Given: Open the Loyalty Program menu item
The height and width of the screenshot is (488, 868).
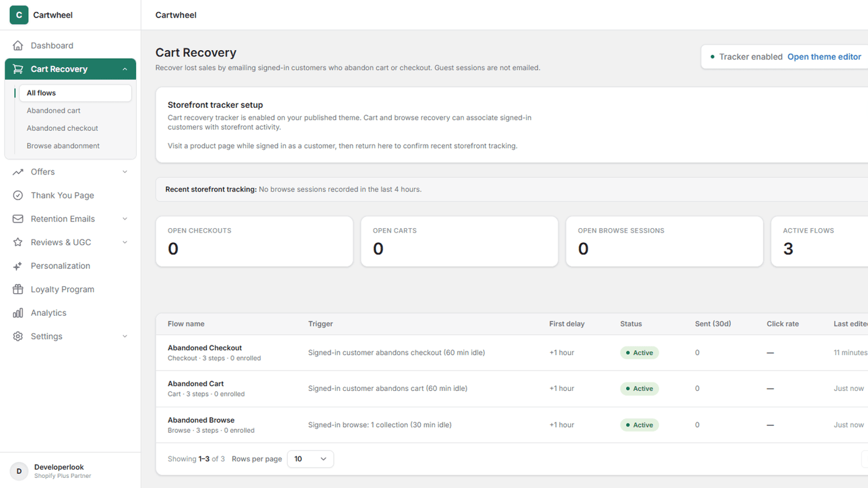Looking at the screenshot, I should click(71, 289).
